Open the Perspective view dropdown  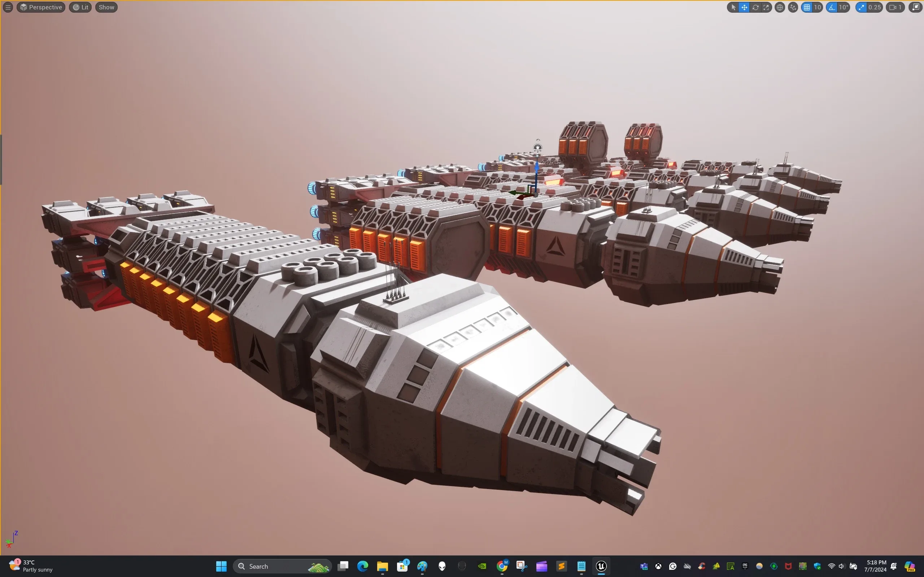(41, 7)
